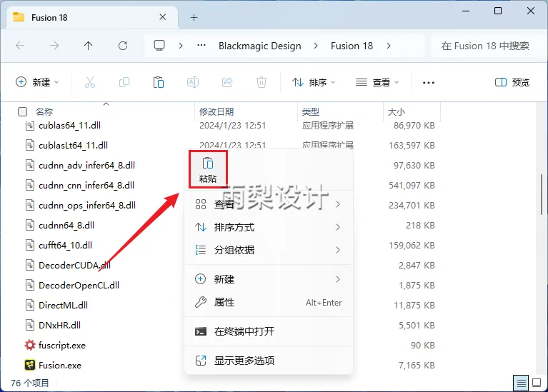Click the search box for Fusion 18
The image size is (548, 392).
point(485,46)
